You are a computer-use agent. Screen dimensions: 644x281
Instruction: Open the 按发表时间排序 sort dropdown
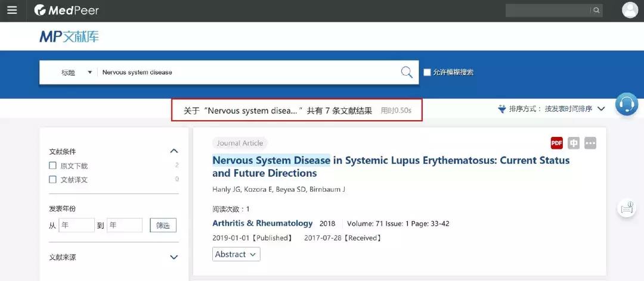click(x=575, y=109)
